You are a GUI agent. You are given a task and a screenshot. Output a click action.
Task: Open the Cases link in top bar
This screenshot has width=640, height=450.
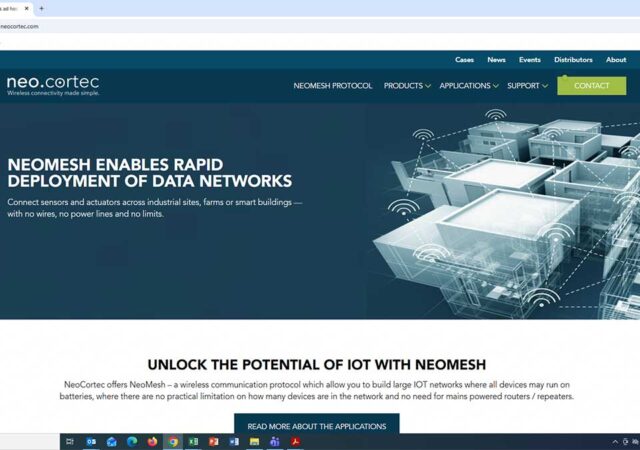click(464, 60)
